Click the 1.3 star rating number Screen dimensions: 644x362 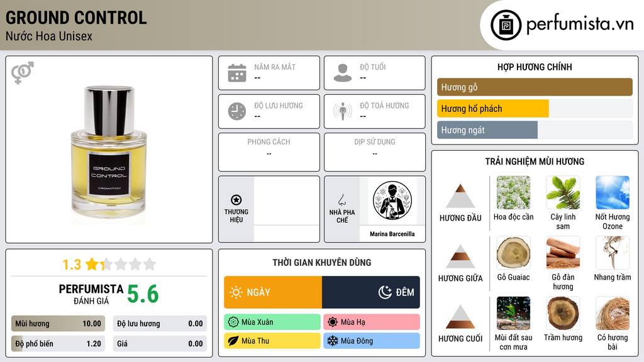tap(72, 265)
